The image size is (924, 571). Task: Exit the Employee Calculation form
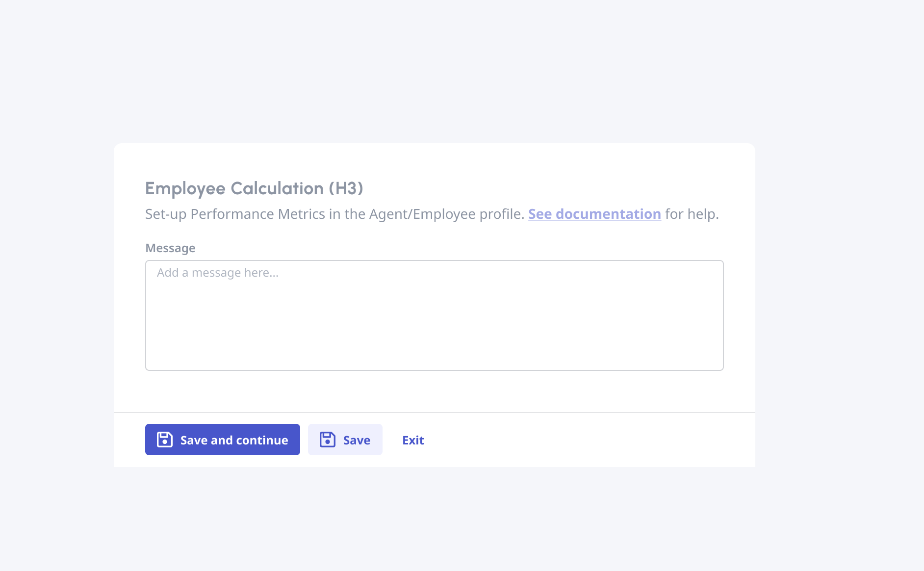(x=413, y=440)
